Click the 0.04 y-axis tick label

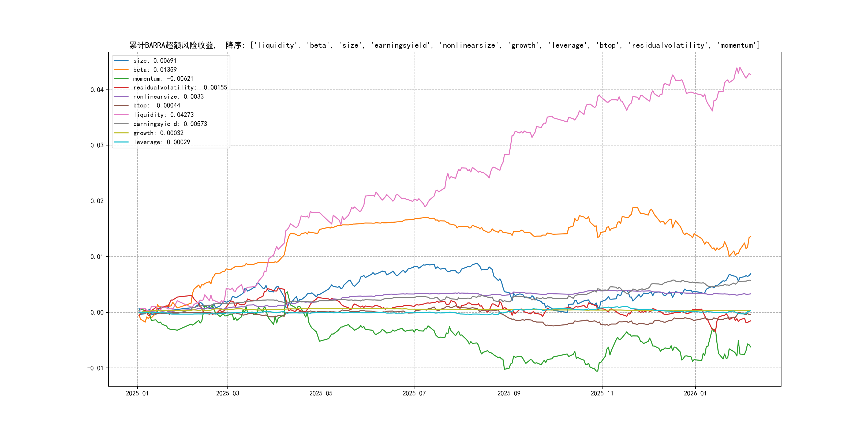[x=97, y=90]
